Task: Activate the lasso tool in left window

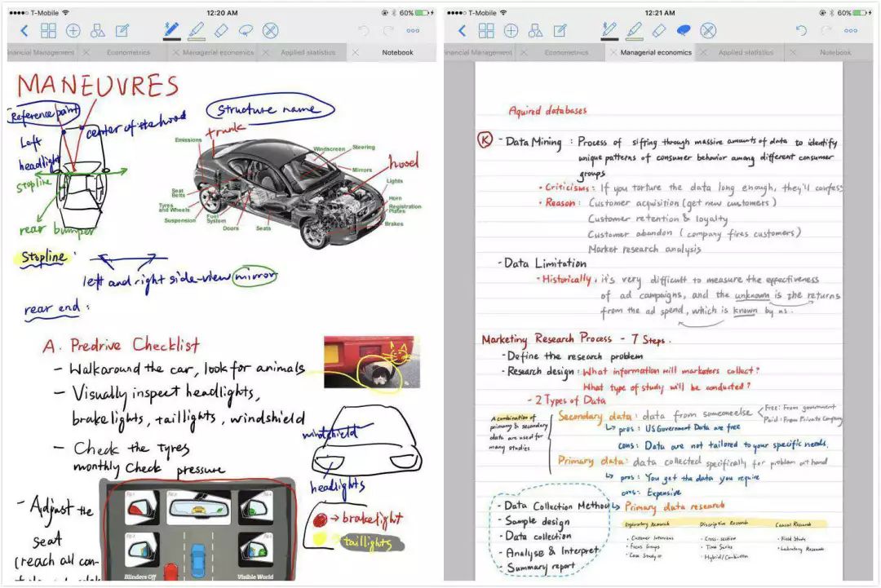Action: (246, 31)
